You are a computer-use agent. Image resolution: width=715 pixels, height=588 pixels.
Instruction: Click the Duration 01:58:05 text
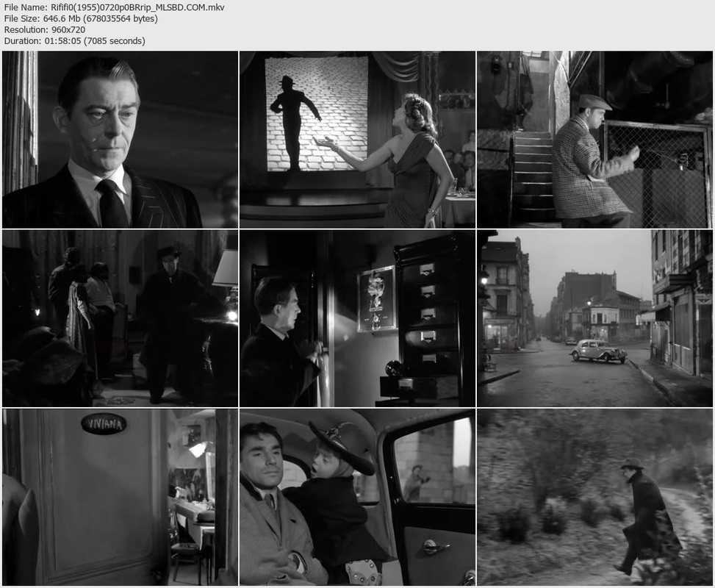(74, 41)
